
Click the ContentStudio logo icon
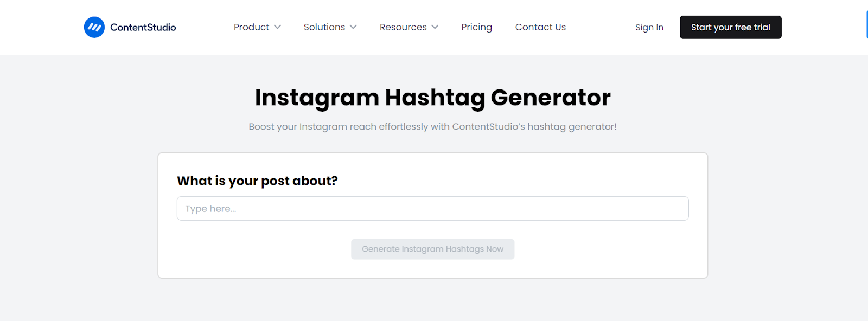pos(94,27)
